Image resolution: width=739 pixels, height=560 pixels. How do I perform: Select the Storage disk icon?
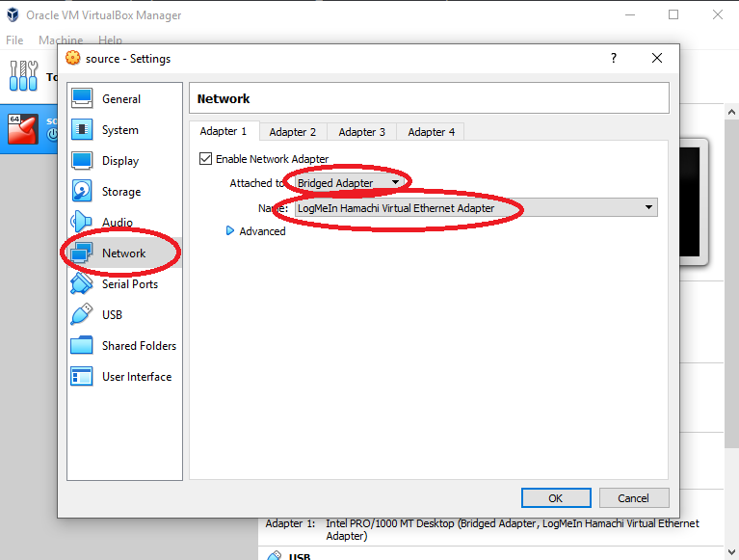82,192
